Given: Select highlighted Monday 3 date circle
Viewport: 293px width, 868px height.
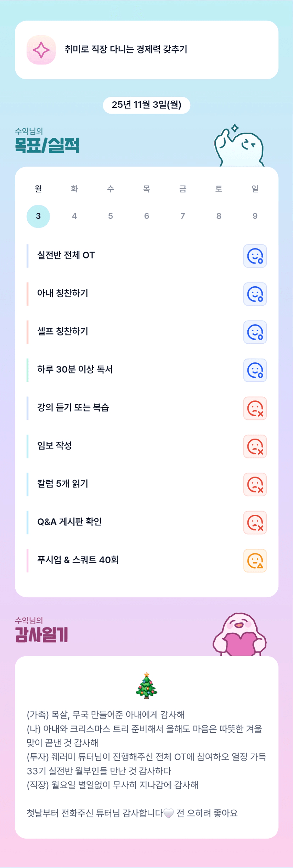Looking at the screenshot, I should tap(38, 216).
